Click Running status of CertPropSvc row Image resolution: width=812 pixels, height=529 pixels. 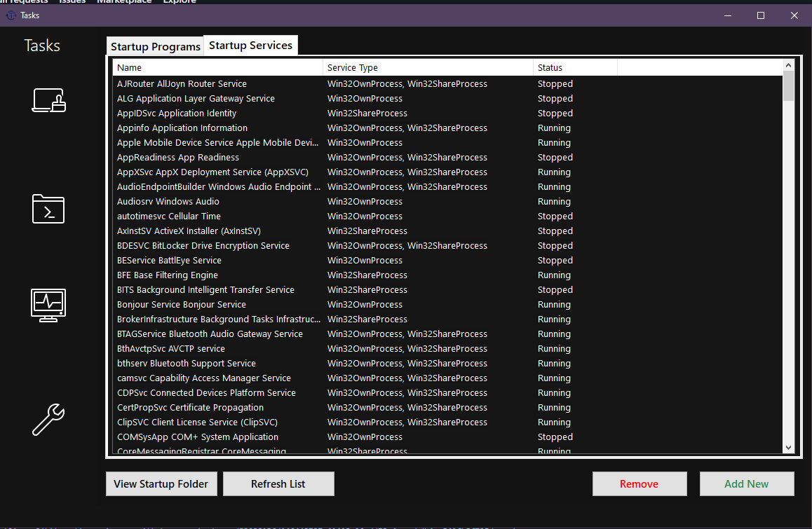pyautogui.click(x=554, y=408)
